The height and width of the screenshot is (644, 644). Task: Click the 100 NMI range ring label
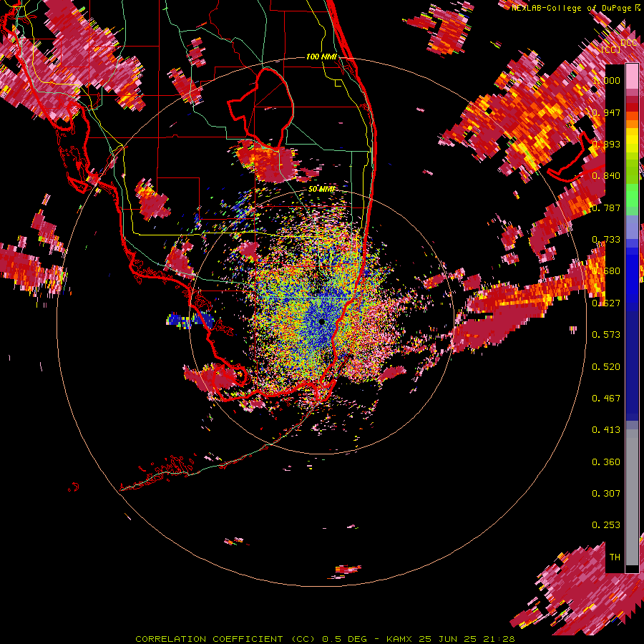321,57
